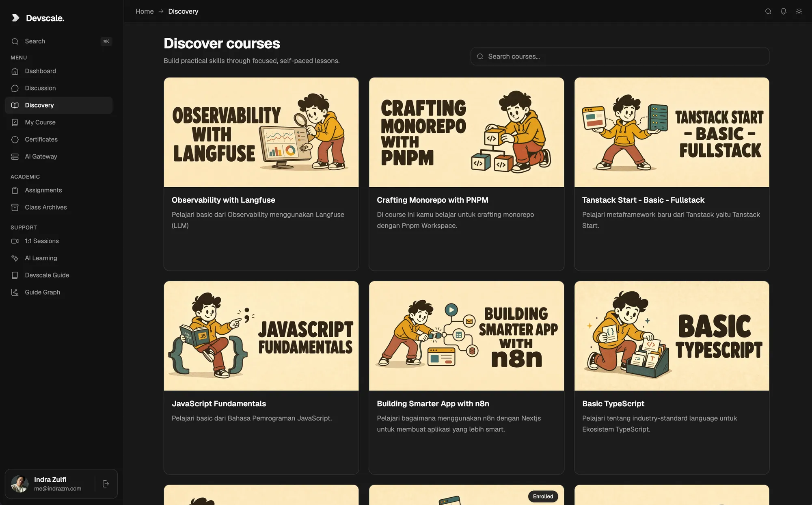
Task: Click the AI Learning sparkle icon
Action: pyautogui.click(x=15, y=258)
